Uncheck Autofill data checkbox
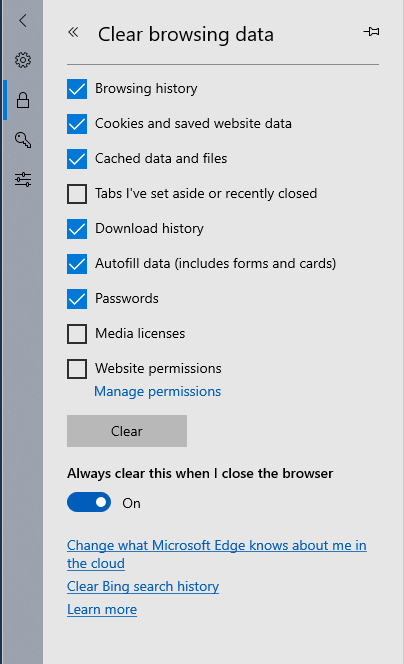 click(77, 264)
